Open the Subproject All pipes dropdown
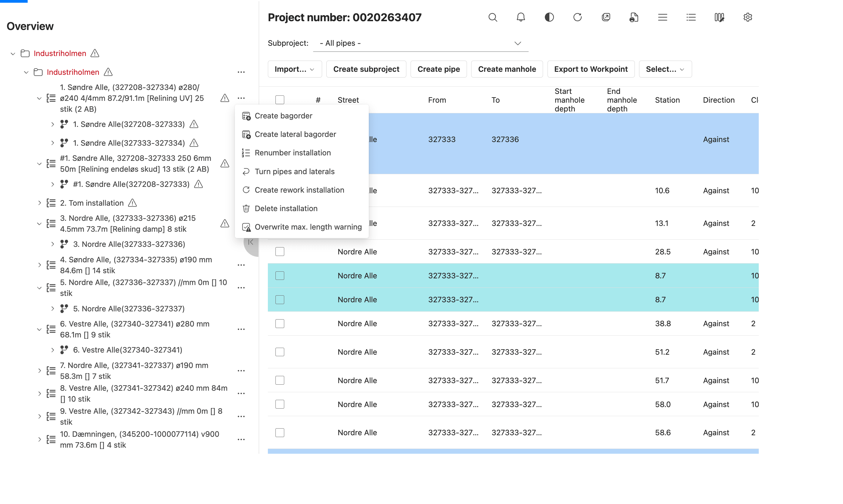Image resolution: width=843 pixels, height=504 pixels. (x=421, y=43)
